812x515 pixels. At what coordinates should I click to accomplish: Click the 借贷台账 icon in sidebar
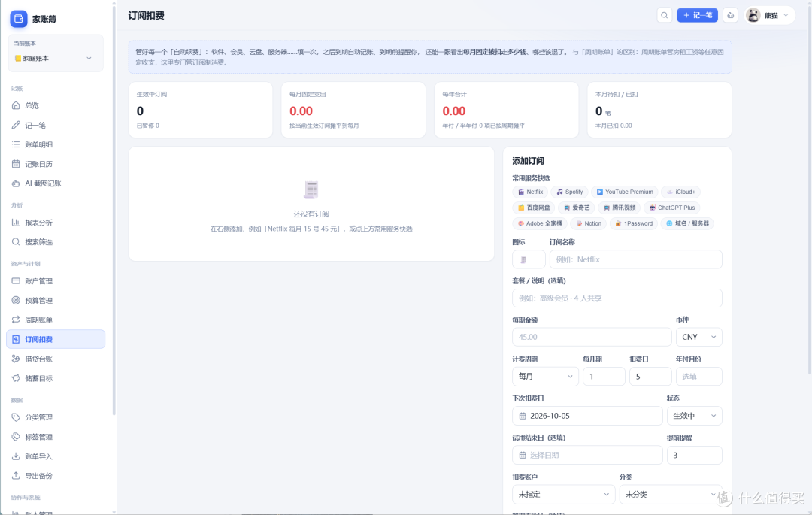(16, 359)
